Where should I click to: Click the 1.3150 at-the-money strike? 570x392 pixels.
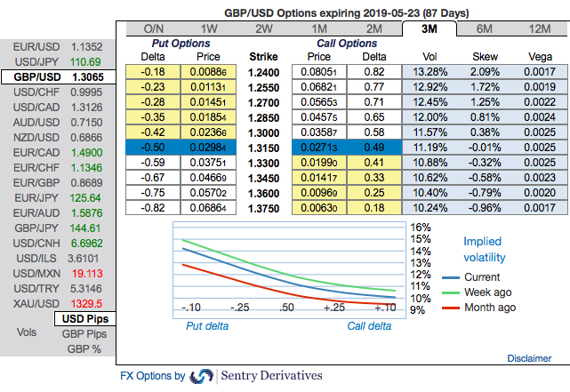pos(263,148)
